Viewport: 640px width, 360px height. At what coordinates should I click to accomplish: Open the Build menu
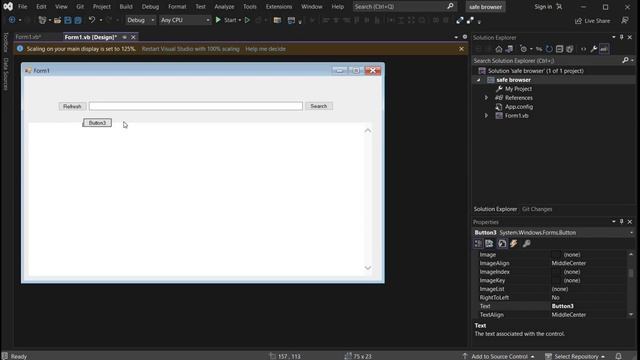(126, 7)
